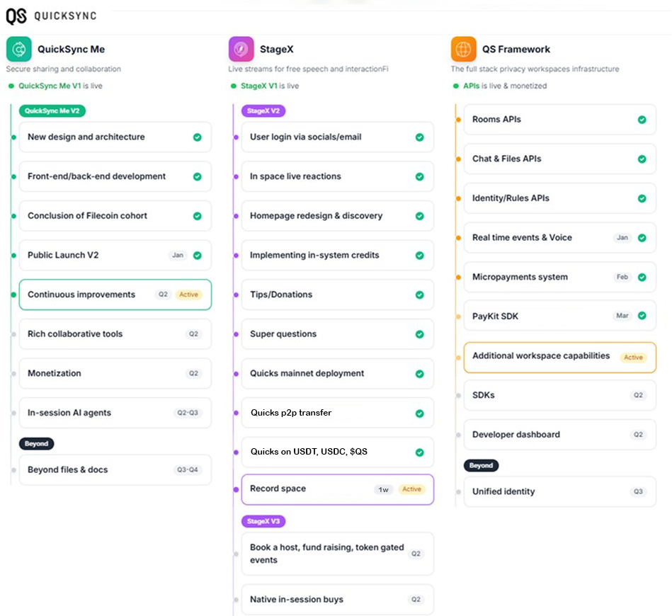Click green checkmark on New design and architecture
The image size is (672, 616).
pyautogui.click(x=197, y=137)
